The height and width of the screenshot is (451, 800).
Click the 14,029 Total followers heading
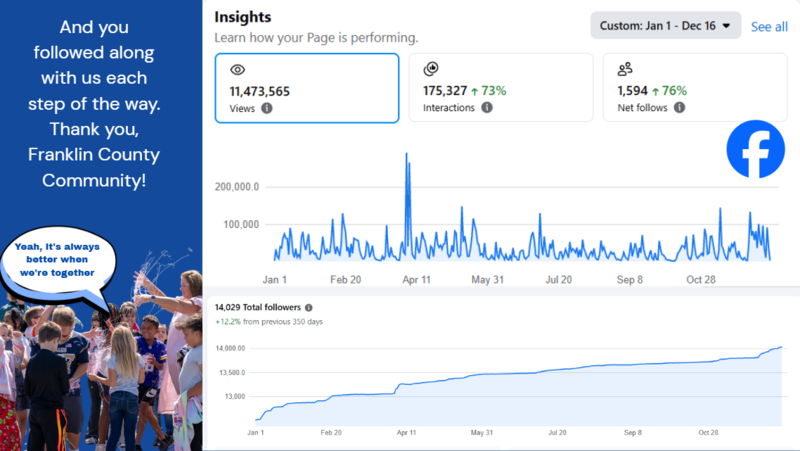tap(258, 308)
